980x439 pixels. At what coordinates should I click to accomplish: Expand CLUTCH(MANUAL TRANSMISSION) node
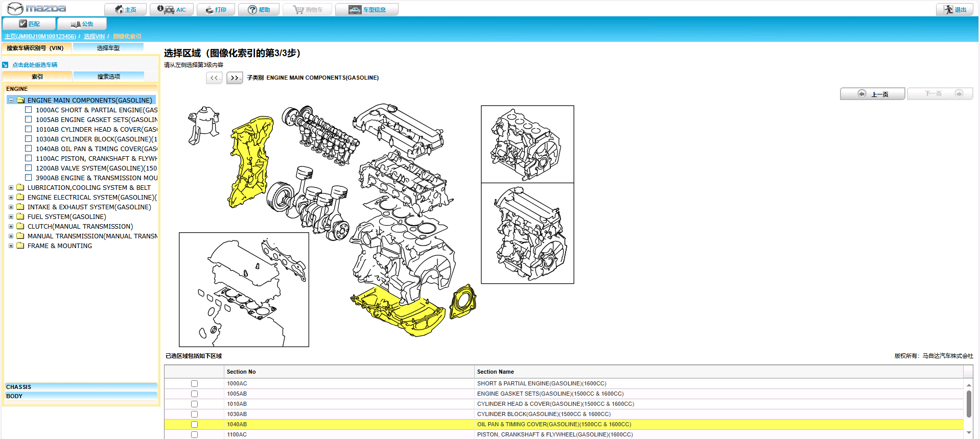tap(11, 226)
